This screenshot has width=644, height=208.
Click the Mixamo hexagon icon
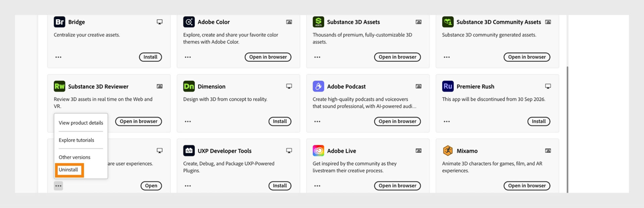click(x=448, y=151)
